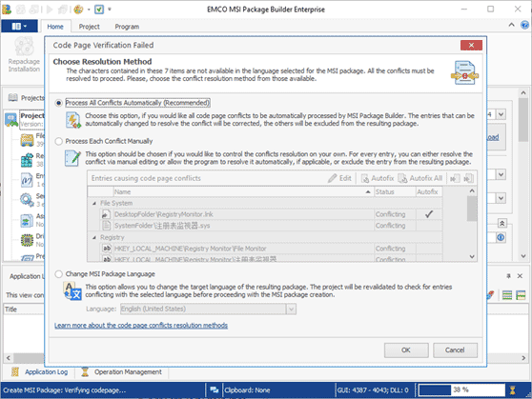
Task: Open the code page conflicts resolution methods link
Action: tap(141, 326)
